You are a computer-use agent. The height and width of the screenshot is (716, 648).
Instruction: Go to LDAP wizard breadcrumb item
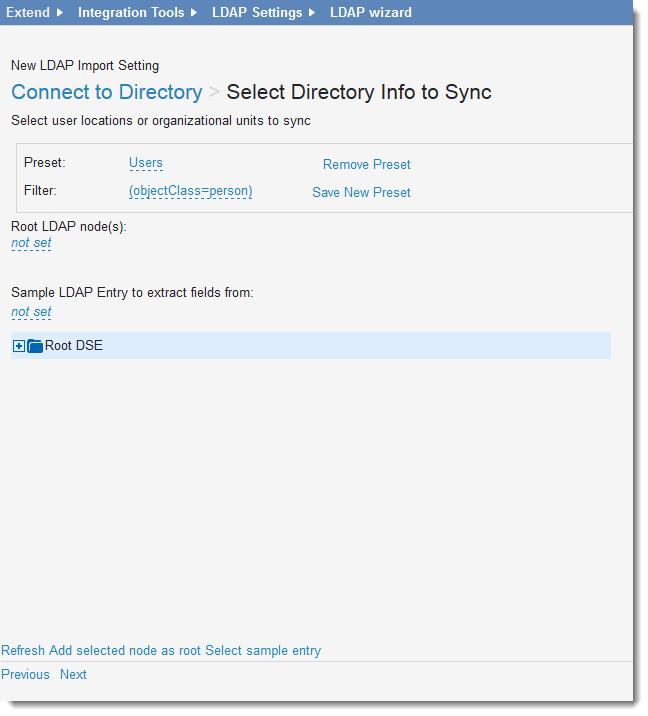click(370, 13)
